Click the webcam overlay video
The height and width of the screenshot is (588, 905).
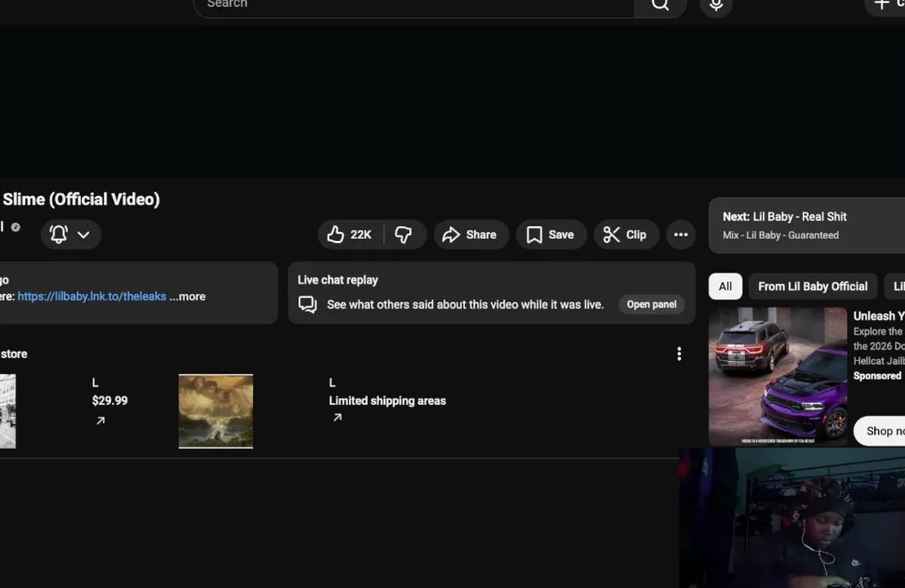pyautogui.click(x=792, y=518)
